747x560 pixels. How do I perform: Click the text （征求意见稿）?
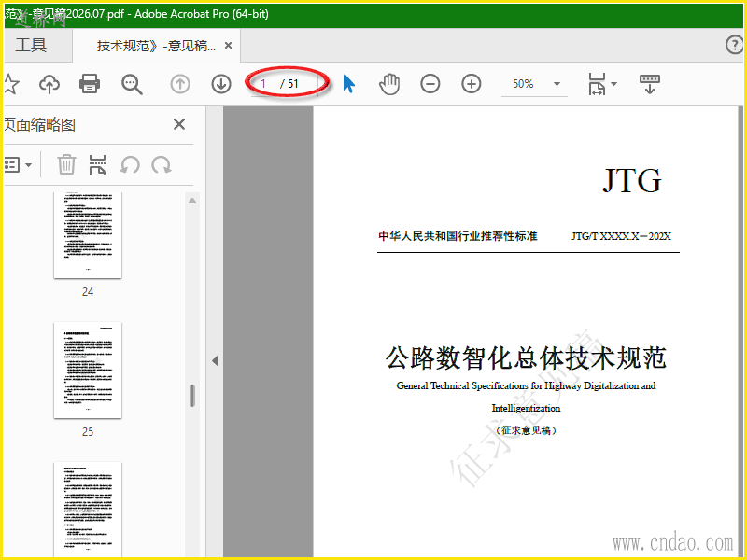(x=526, y=430)
